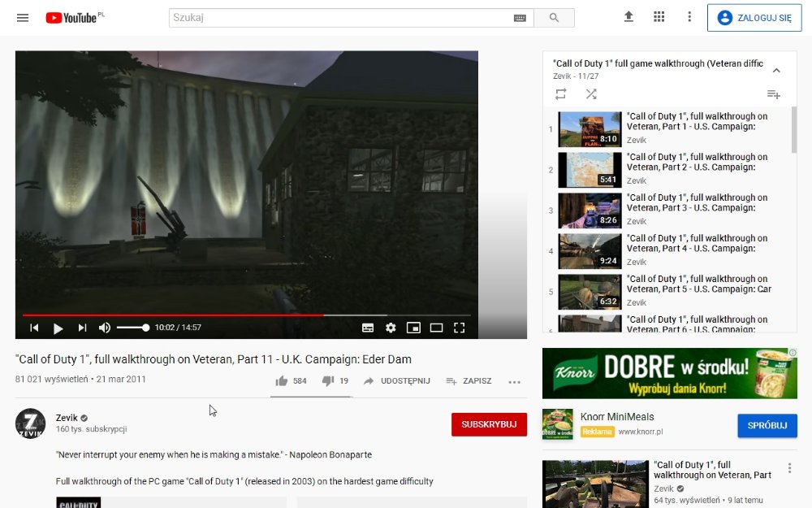This screenshot has width=812, height=508.
Task: Dislike the video with thumbs down
Action: (328, 381)
